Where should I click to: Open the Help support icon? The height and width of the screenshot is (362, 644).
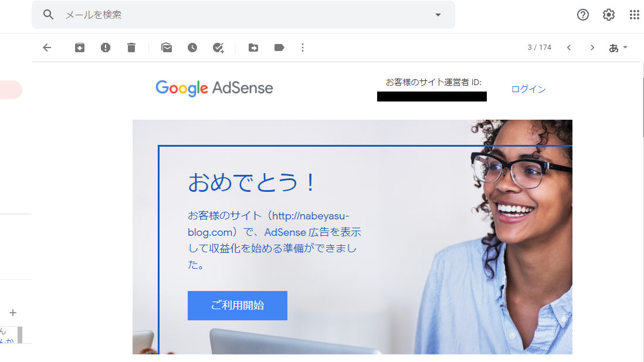click(x=583, y=15)
